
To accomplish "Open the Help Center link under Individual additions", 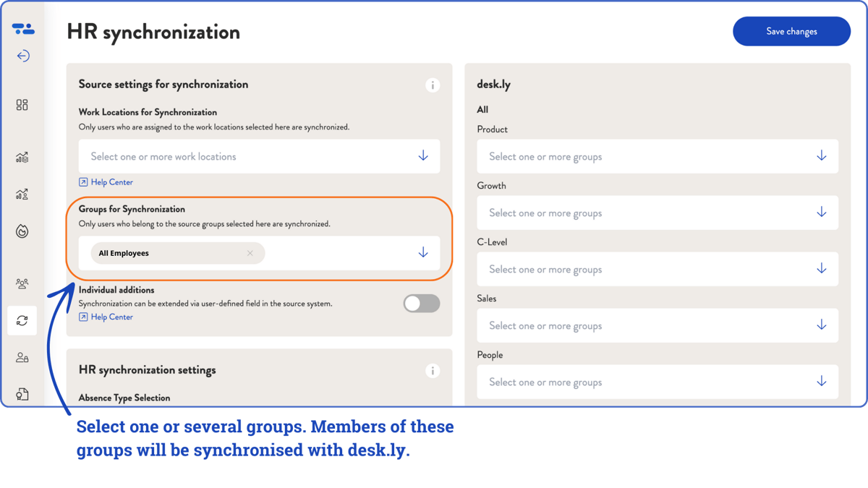I will pos(106,317).
